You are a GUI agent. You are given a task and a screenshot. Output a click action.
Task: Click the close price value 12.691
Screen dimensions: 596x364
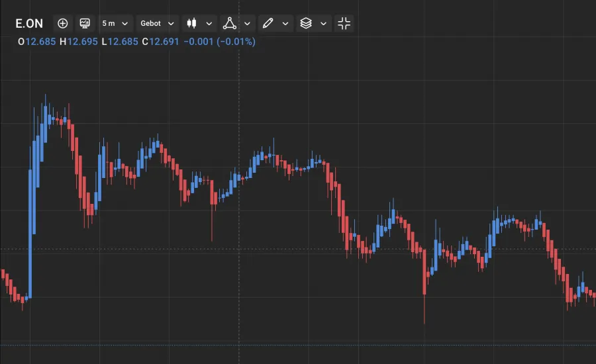(164, 42)
